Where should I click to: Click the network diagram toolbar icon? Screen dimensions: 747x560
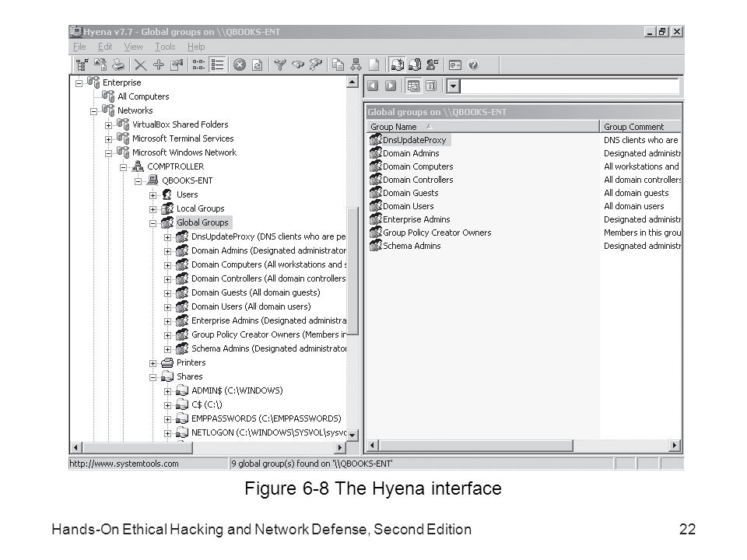click(356, 65)
